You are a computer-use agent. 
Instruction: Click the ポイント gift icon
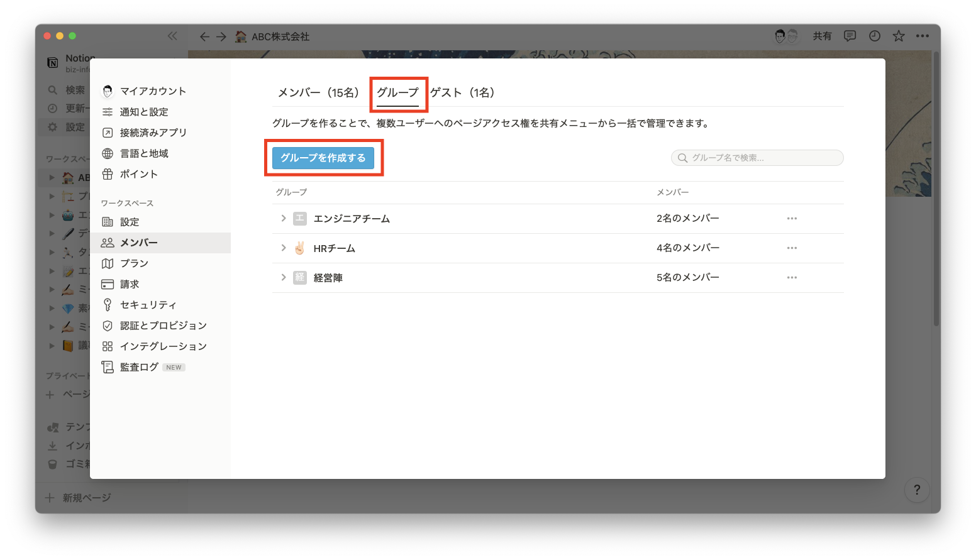click(108, 174)
